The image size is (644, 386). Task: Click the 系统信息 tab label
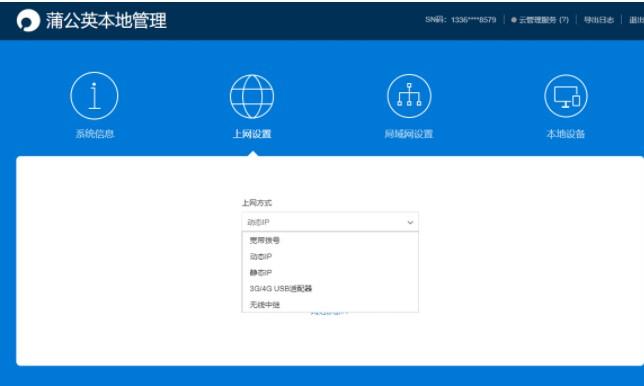(x=95, y=133)
